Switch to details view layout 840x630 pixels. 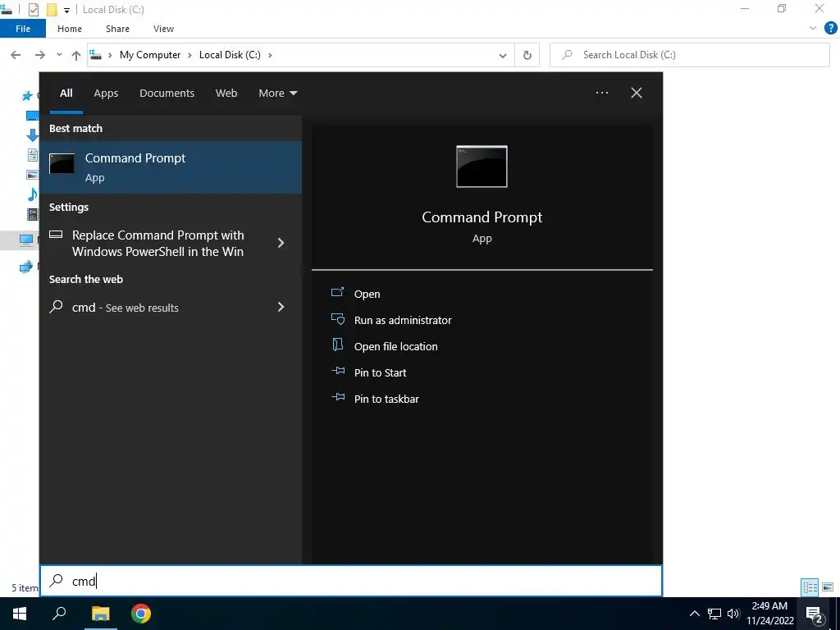(x=810, y=587)
